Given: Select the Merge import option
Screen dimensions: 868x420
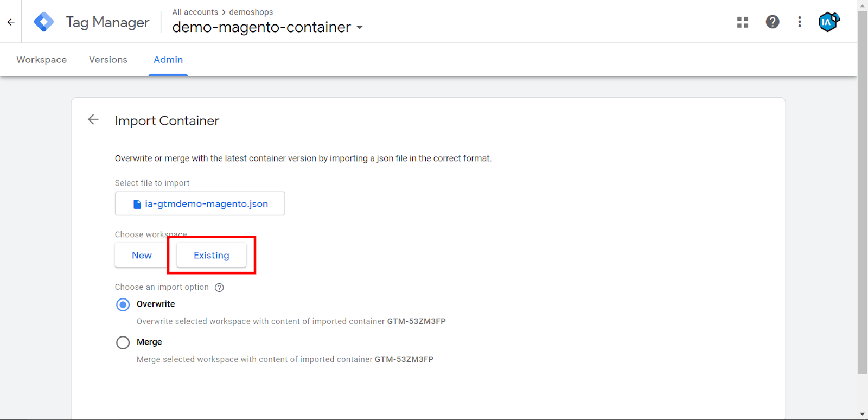Looking at the screenshot, I should pos(123,342).
